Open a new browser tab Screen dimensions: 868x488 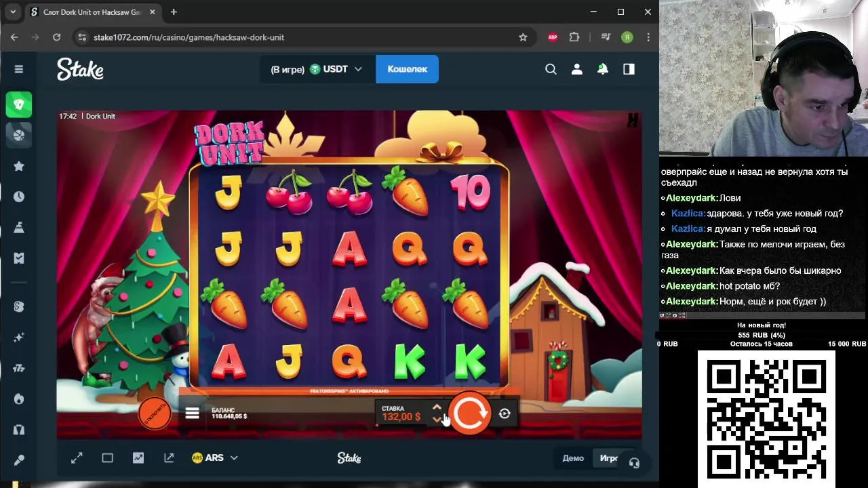pyautogui.click(x=174, y=12)
